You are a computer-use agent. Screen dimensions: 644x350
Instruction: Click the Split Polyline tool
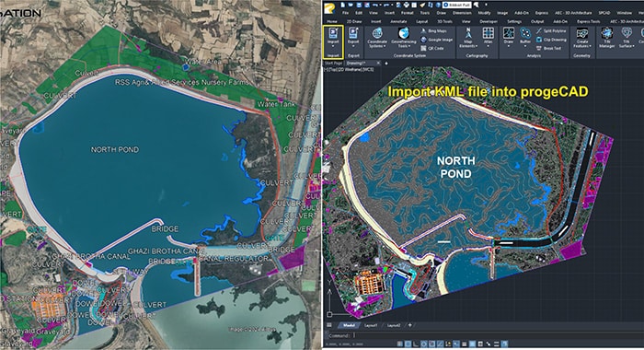tap(551, 31)
